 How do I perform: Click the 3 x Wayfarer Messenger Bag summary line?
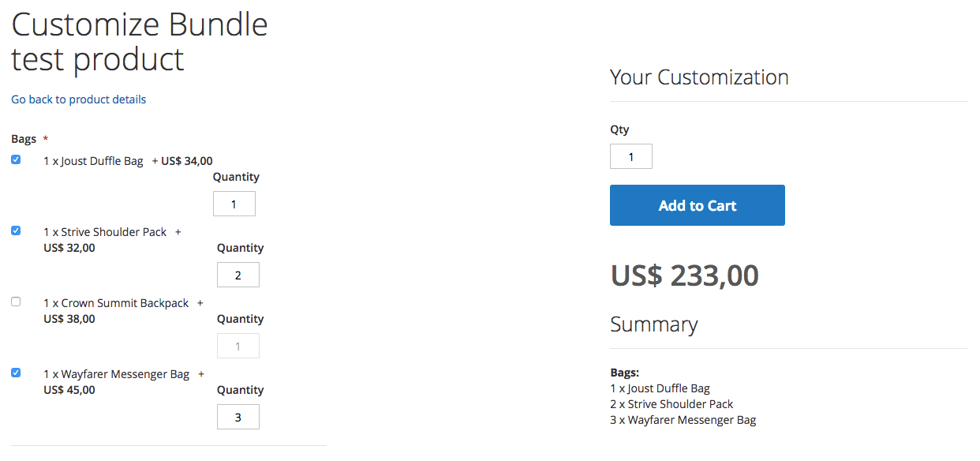pyautogui.click(x=683, y=420)
